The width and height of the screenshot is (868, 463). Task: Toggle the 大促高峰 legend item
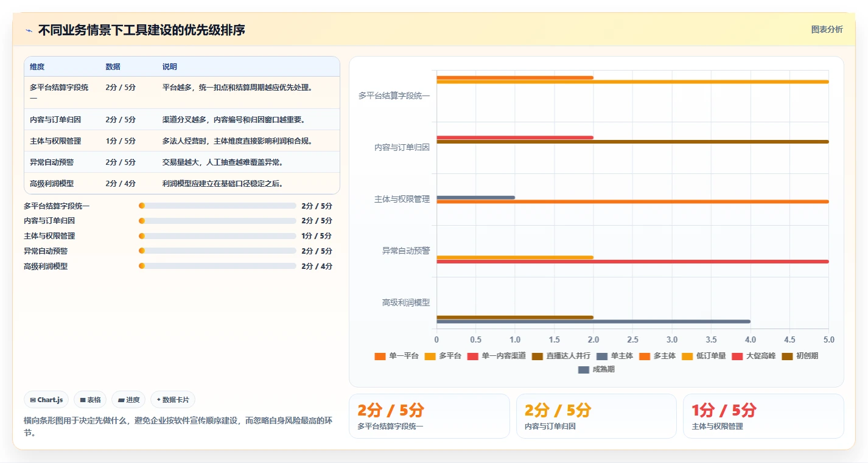point(754,356)
